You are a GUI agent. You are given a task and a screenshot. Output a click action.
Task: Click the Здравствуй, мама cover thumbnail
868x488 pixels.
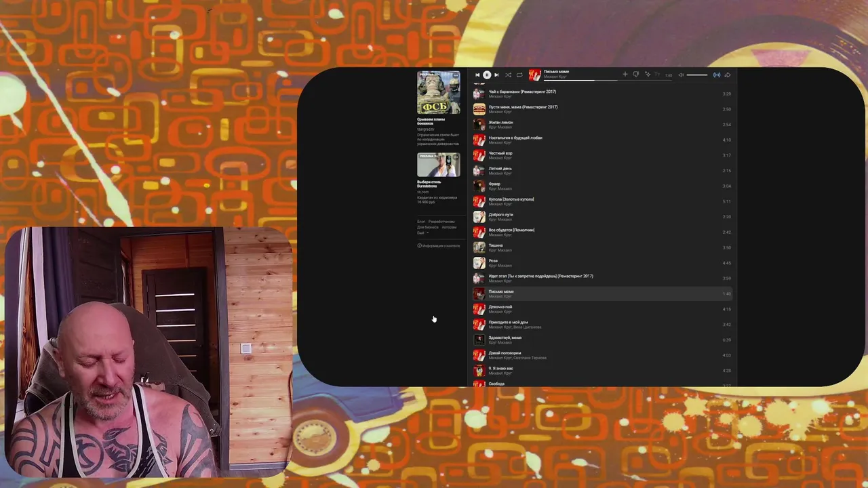tap(479, 340)
